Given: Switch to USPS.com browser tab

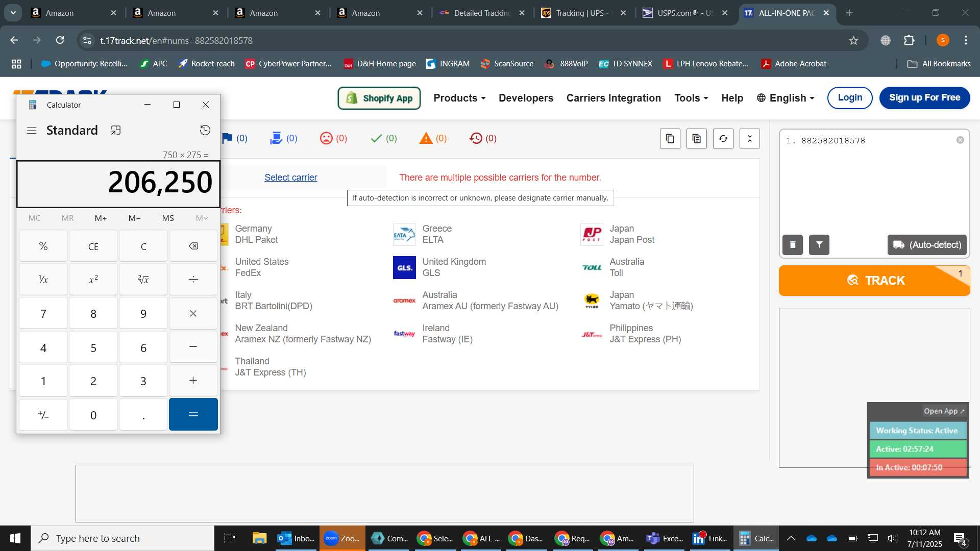Looking at the screenshot, I should pos(685,13).
